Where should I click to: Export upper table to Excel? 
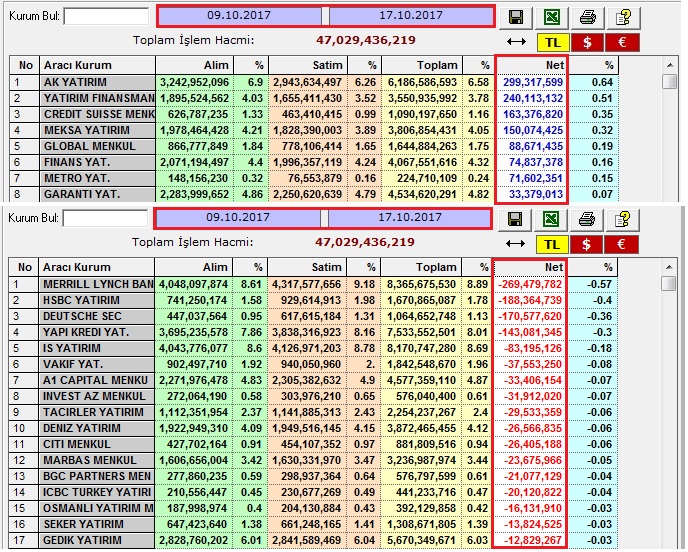click(552, 18)
